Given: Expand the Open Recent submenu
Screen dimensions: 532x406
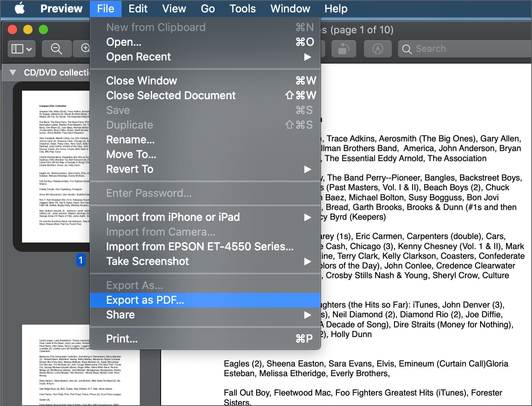Looking at the screenshot, I should [x=205, y=57].
